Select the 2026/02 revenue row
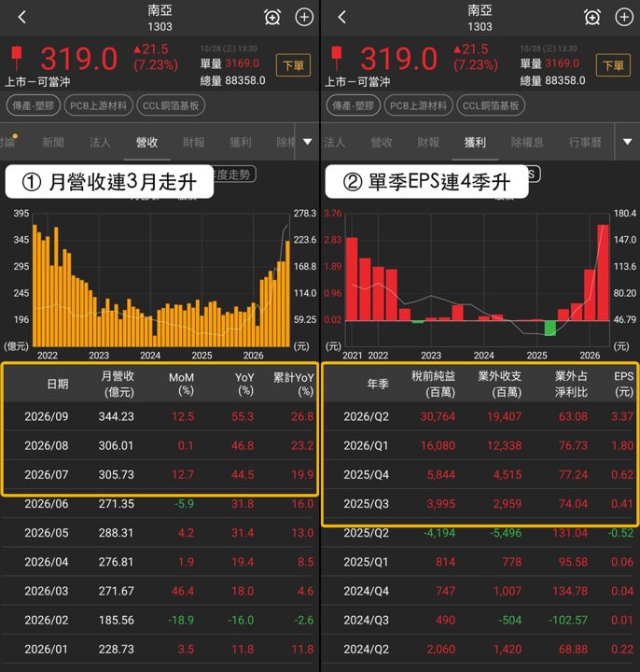The image size is (640, 672). coord(160,620)
